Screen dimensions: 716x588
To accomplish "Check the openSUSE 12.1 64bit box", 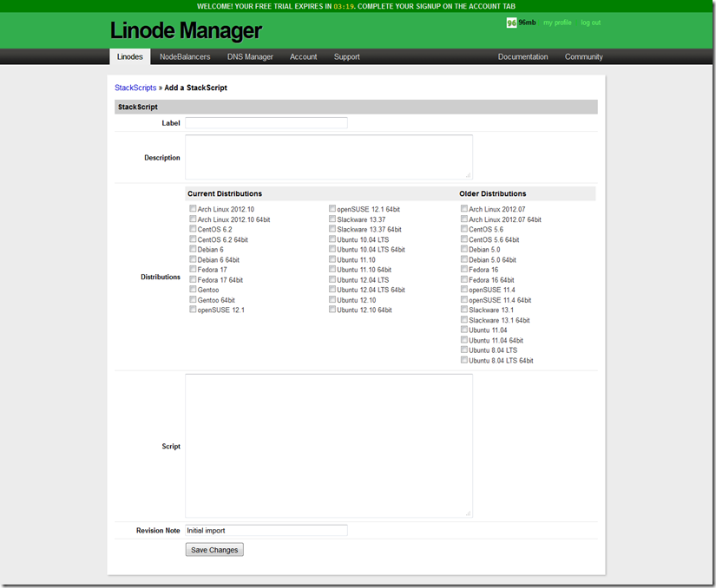I will (x=332, y=209).
